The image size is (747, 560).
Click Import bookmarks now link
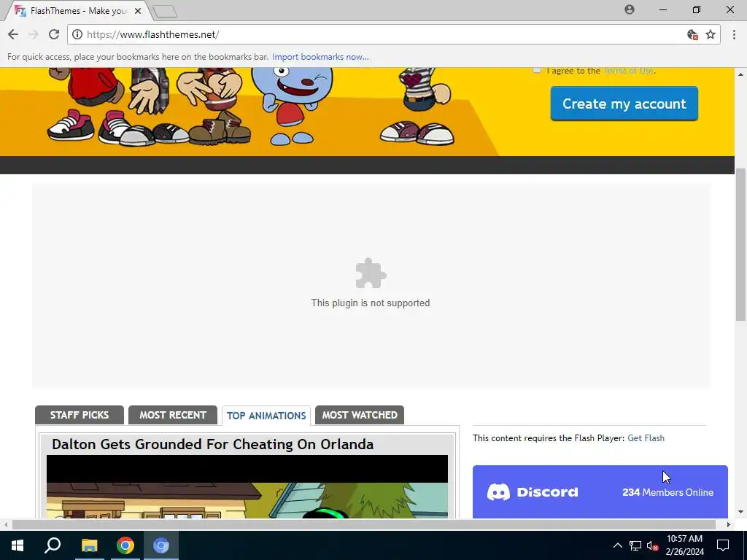[x=320, y=57]
